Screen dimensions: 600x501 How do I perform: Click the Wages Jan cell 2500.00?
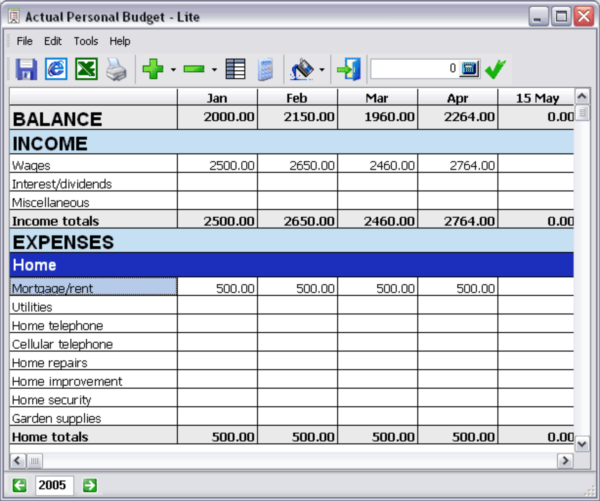(217, 164)
